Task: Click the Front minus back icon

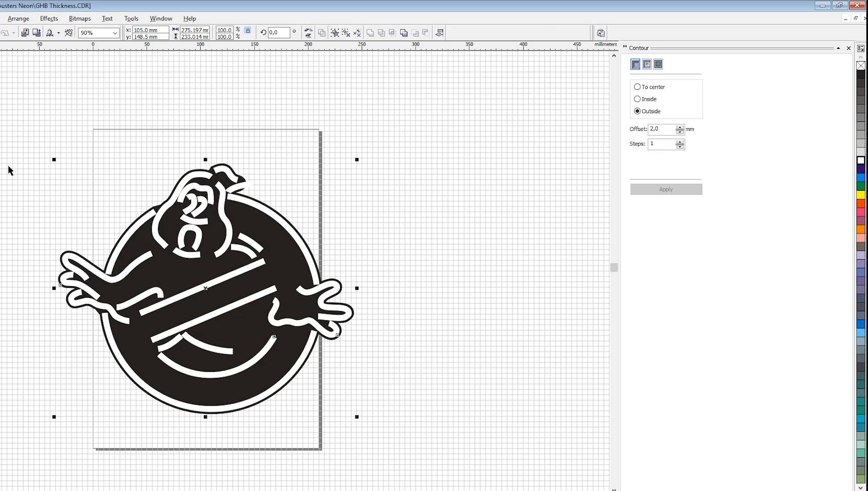Action: [x=415, y=33]
